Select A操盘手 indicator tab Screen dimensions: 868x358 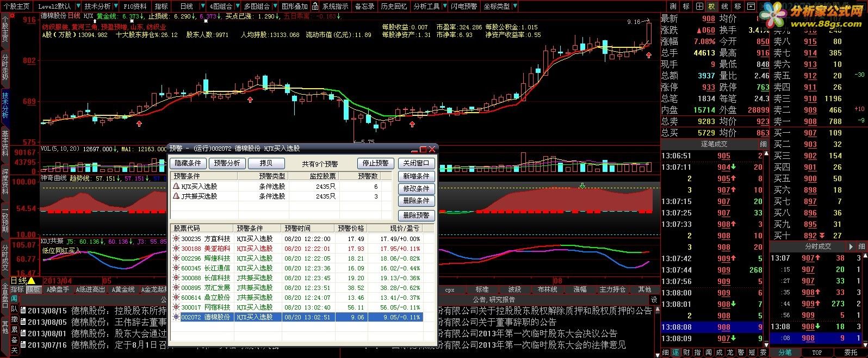point(57,289)
